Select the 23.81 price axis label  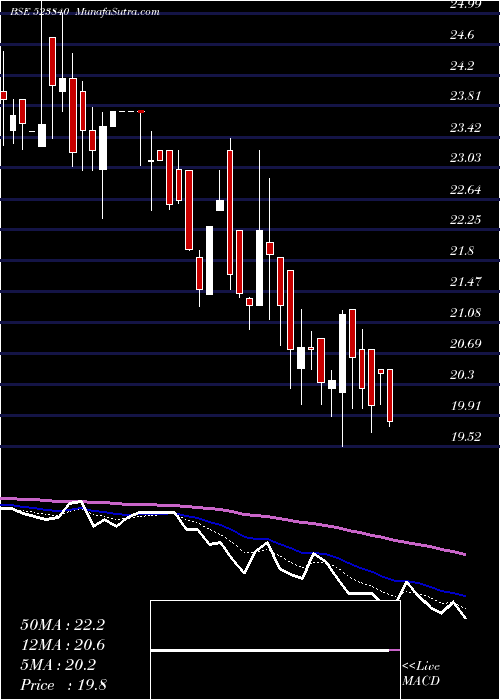[466, 96]
